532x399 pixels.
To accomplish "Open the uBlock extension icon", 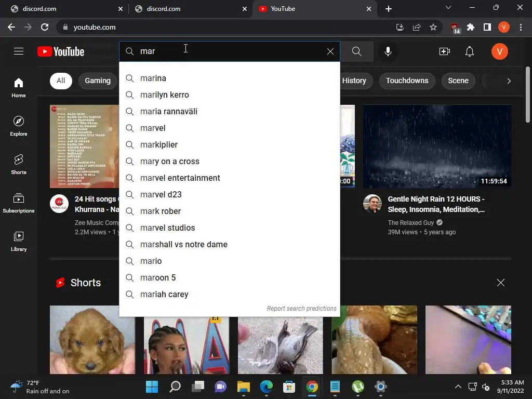I will pyautogui.click(x=455, y=28).
